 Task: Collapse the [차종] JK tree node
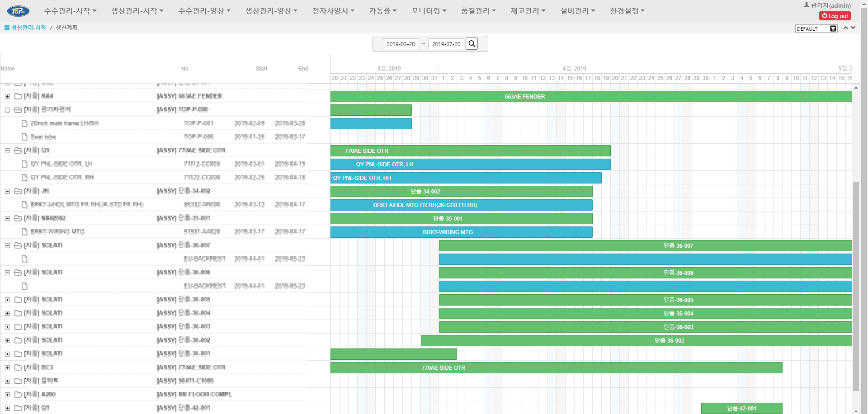(x=7, y=191)
